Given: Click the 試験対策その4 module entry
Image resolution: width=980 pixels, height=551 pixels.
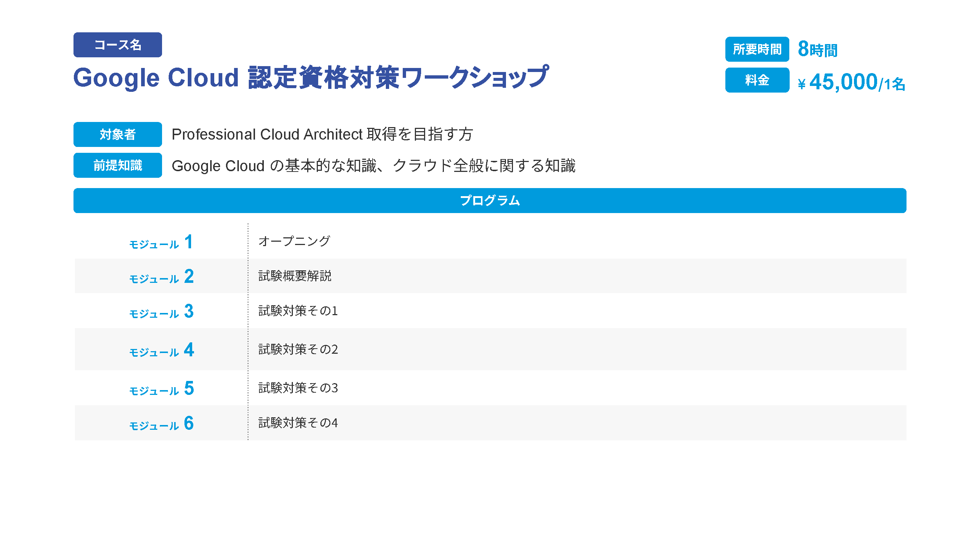Looking at the screenshot, I should tap(298, 423).
